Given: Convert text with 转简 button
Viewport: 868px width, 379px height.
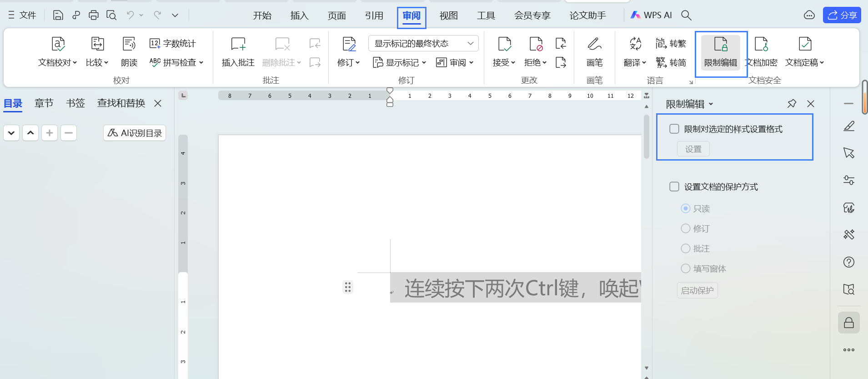Looking at the screenshot, I should click(x=671, y=62).
